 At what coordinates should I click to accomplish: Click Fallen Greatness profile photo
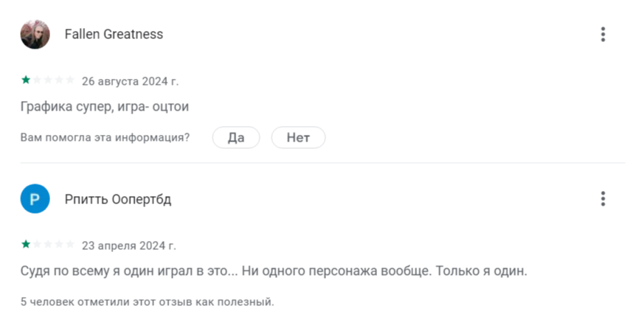click(x=35, y=35)
